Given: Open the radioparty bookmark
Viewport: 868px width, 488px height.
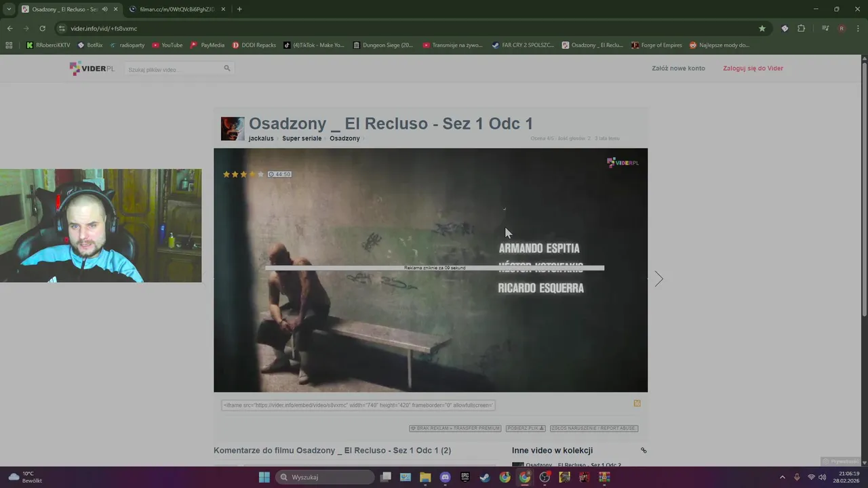Looking at the screenshot, I should point(127,45).
